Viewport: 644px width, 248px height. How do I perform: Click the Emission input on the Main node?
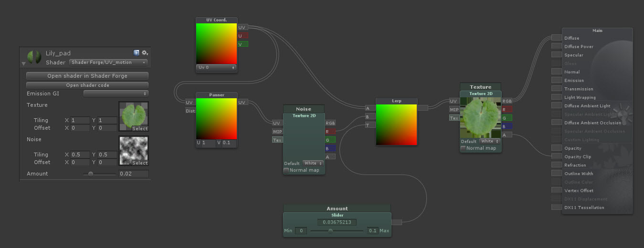tap(557, 81)
